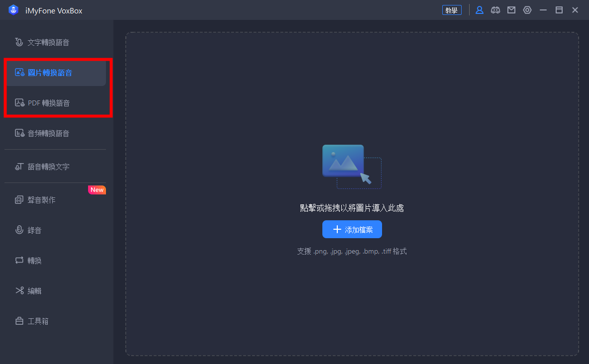Click the text-to-speech icon beside 文字轉換語音

point(19,42)
